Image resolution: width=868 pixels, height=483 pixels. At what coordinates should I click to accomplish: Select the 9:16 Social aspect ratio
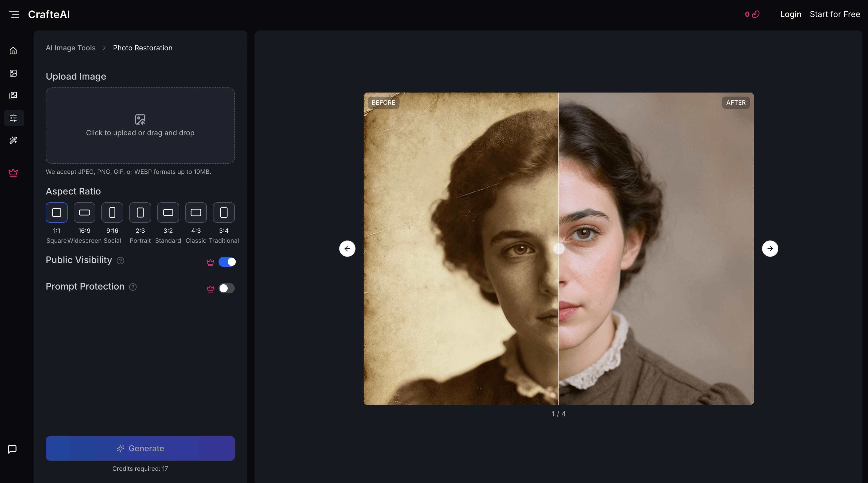112,212
